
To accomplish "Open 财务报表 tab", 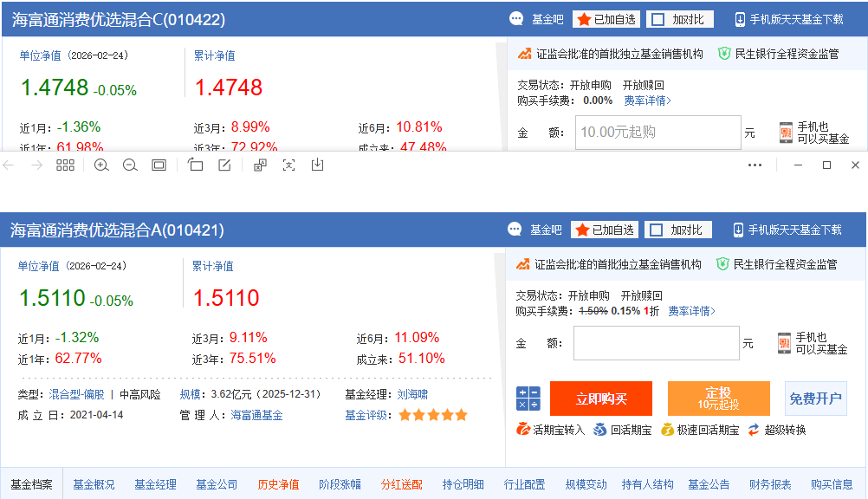I will [x=770, y=484].
